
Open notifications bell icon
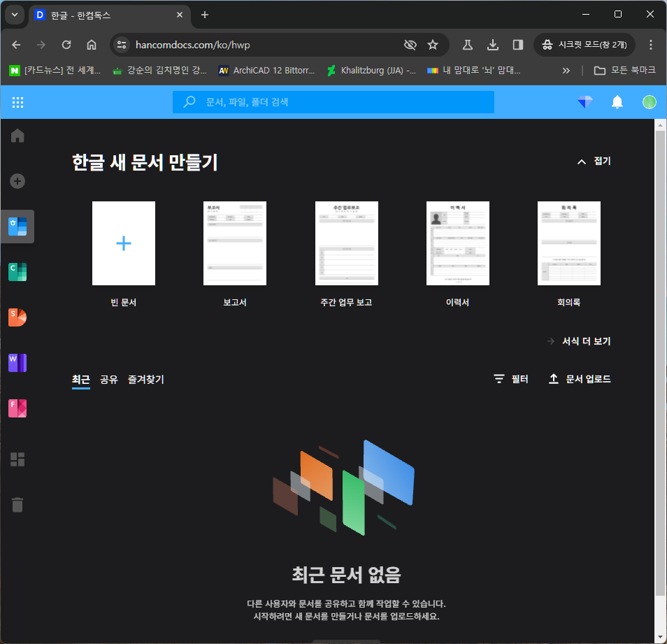[617, 102]
